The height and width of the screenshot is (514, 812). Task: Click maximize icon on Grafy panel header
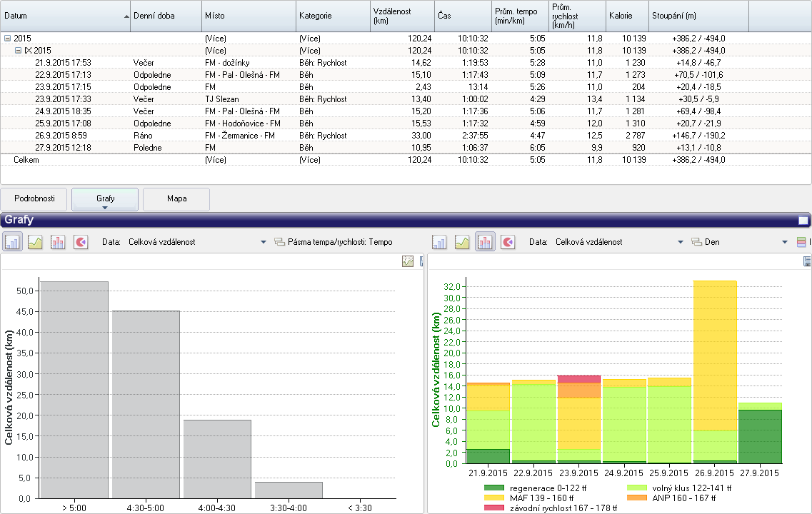803,221
